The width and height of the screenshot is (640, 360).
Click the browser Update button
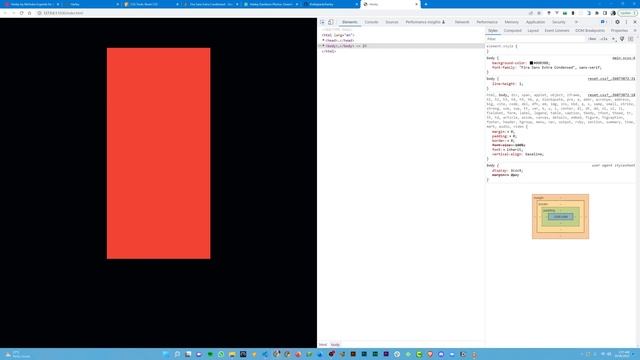tap(627, 13)
